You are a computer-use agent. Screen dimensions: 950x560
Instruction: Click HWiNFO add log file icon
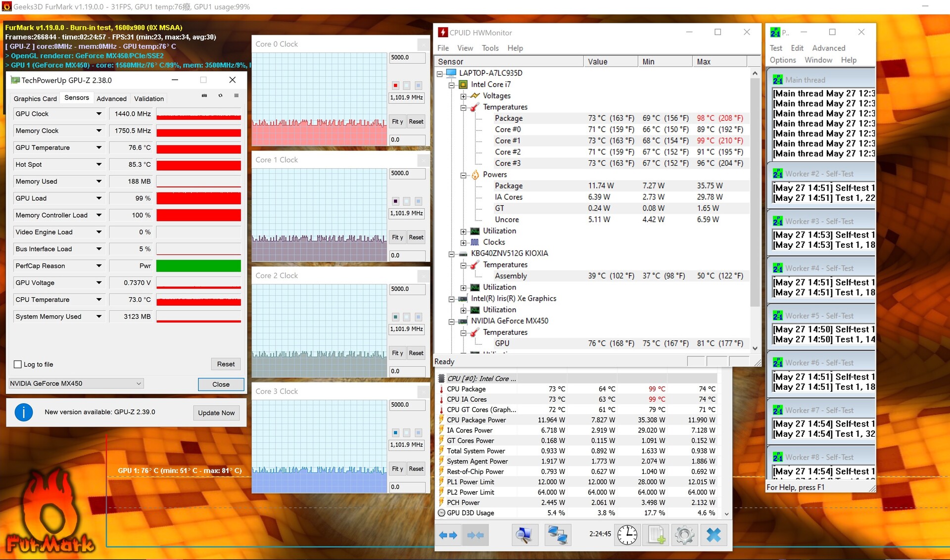(x=656, y=535)
